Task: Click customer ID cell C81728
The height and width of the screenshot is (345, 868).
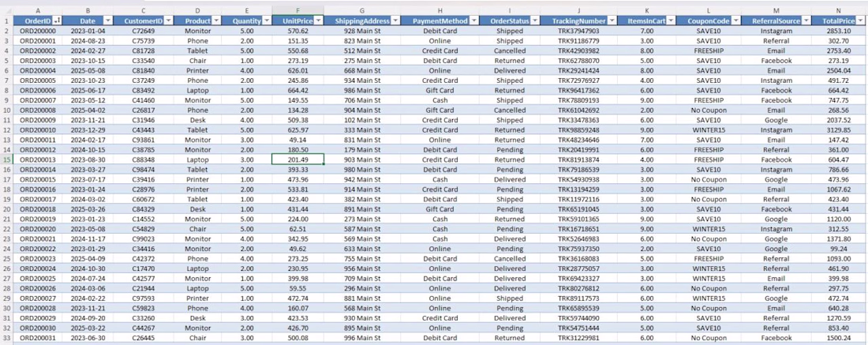Action: (144, 51)
